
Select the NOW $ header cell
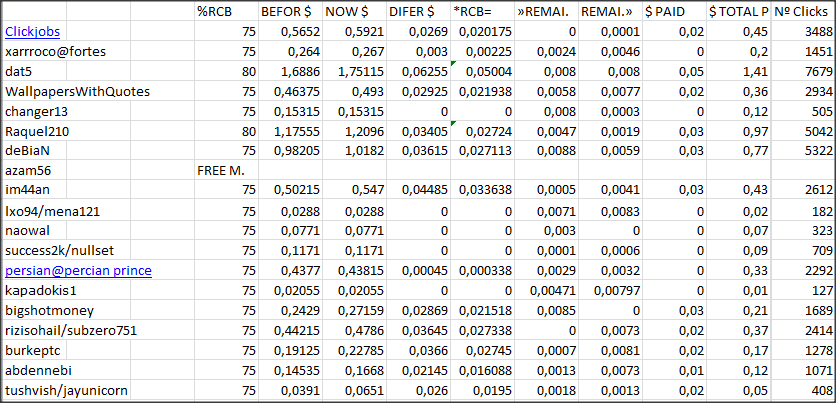point(354,12)
